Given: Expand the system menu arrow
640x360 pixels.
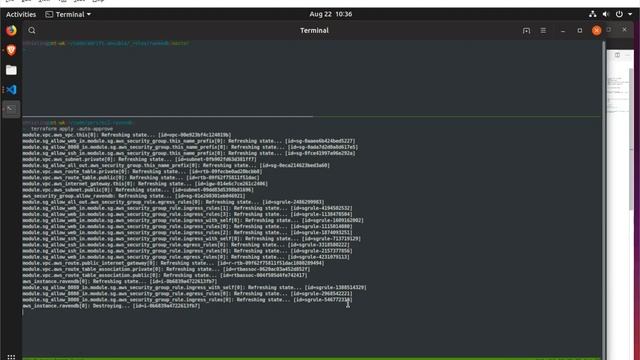Looking at the screenshot, I should pos(630,14).
